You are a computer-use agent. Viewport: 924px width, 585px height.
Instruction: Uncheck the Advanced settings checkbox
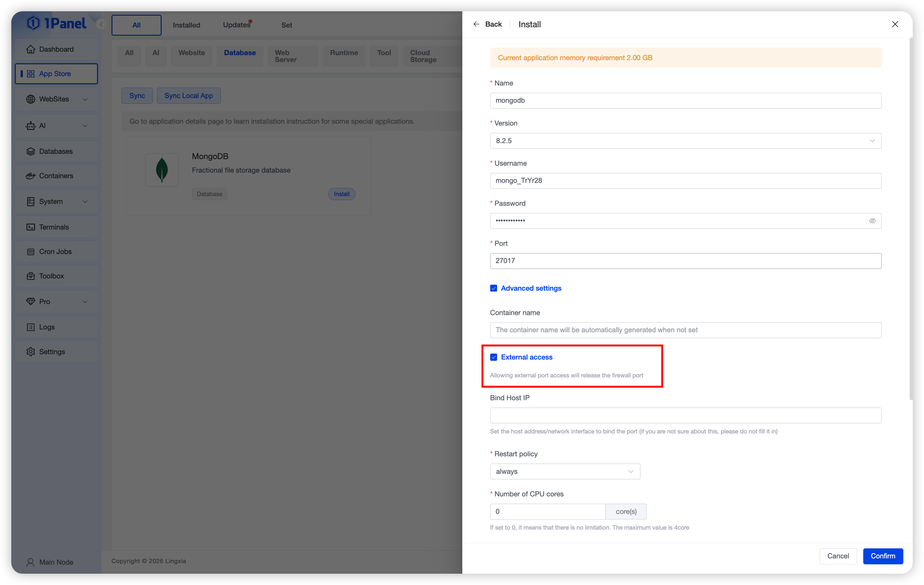[x=493, y=288]
